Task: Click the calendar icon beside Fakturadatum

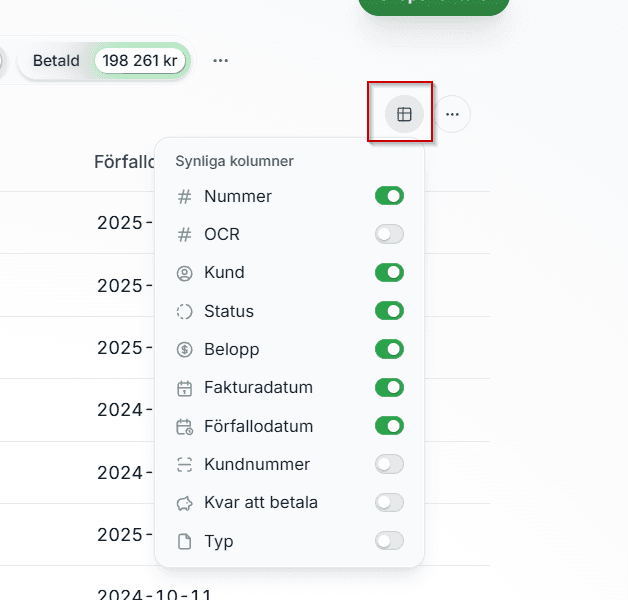Action: 184,388
